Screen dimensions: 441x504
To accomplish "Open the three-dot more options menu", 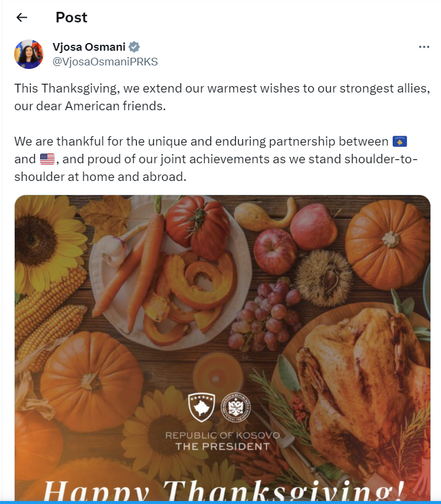I will click(424, 47).
